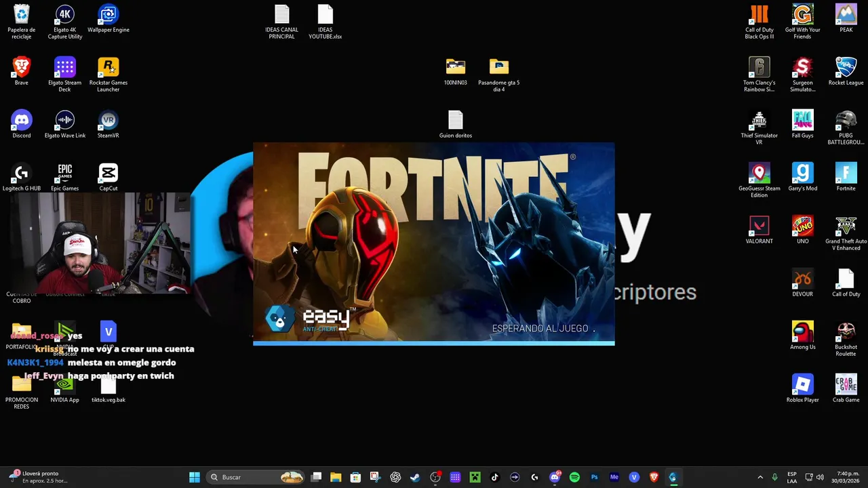Expand the hidden system tray icons
The image size is (868, 488).
click(x=760, y=477)
